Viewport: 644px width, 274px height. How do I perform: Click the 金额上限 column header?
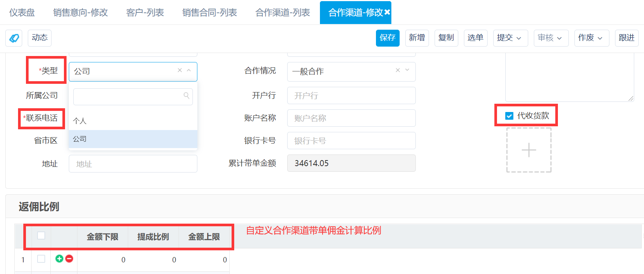coord(204,237)
